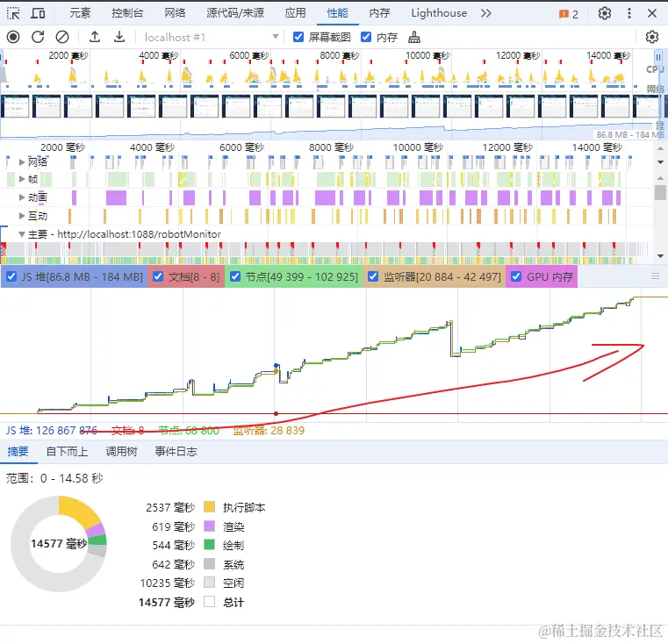Expand the 互动 interactions track

tap(22, 216)
